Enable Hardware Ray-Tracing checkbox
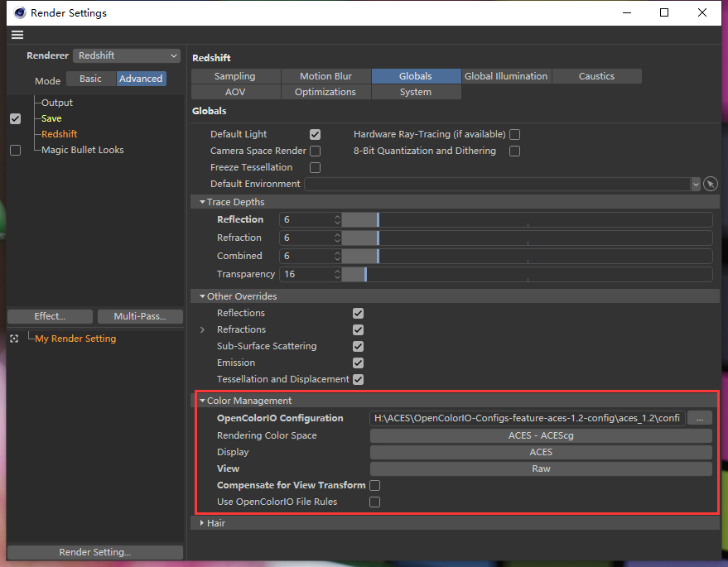The height and width of the screenshot is (567, 728). pos(514,135)
